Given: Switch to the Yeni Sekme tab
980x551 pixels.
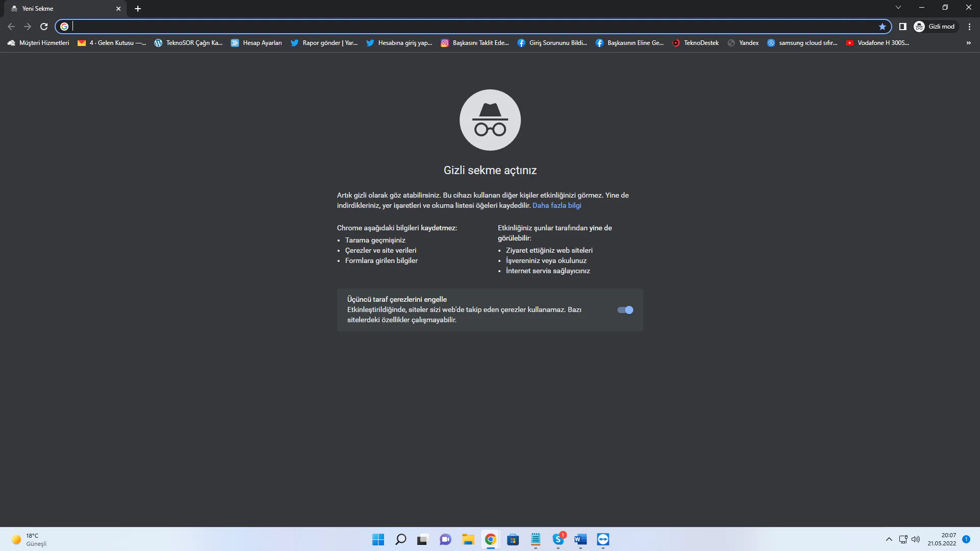Looking at the screenshot, I should coord(61,9).
